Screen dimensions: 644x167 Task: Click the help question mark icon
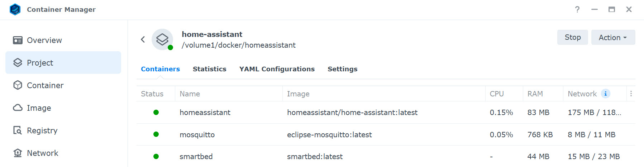(577, 10)
